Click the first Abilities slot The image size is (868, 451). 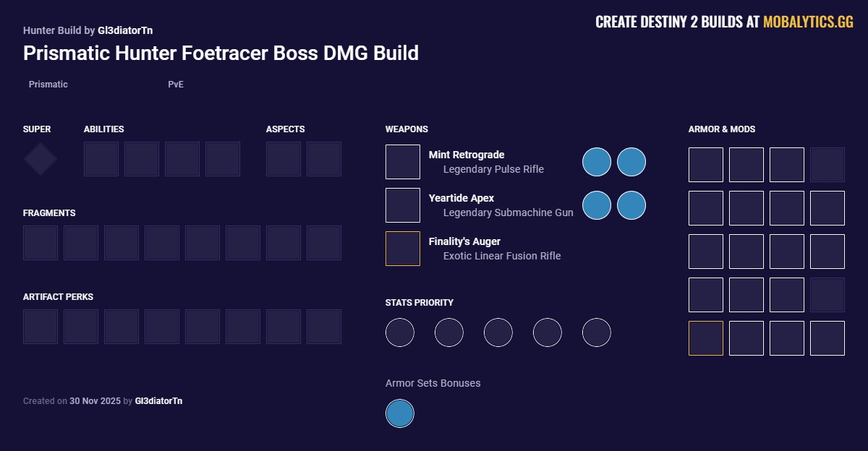click(101, 159)
